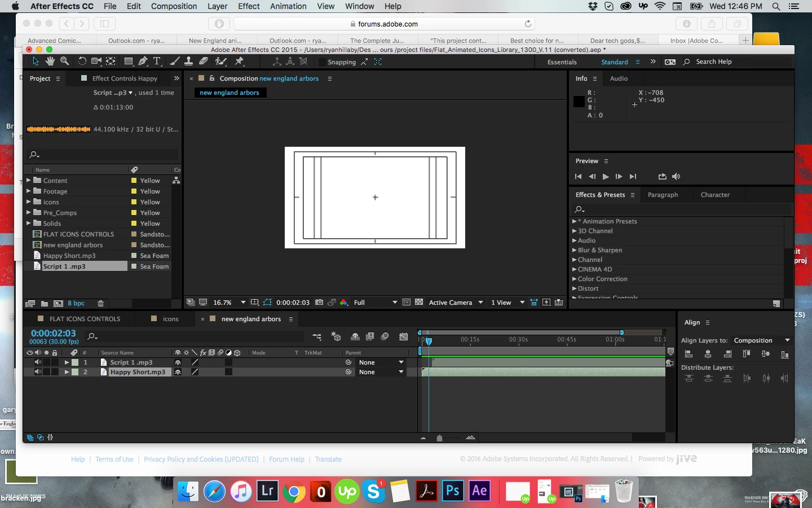Select the Standard workspace
This screenshot has height=508, width=812.
click(615, 62)
